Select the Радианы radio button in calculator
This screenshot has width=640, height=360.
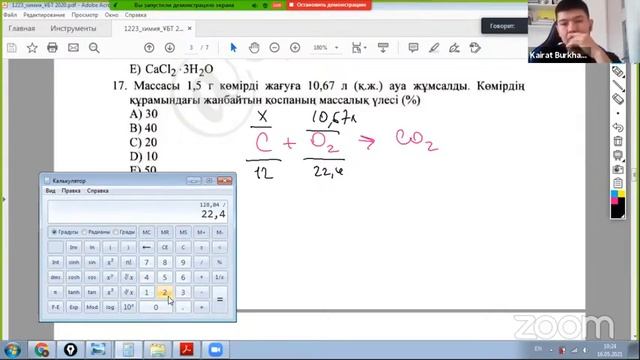coord(84,232)
